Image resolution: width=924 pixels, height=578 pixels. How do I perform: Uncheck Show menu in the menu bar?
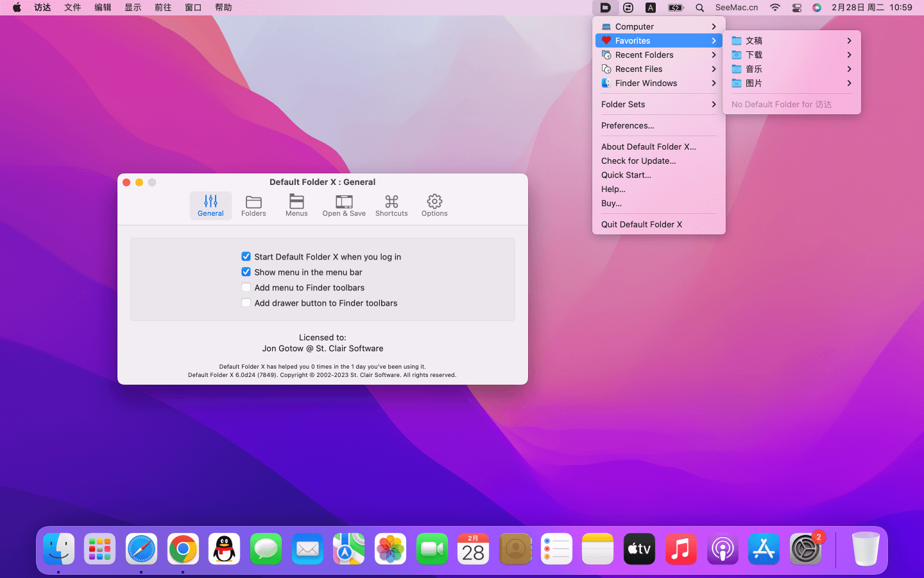(x=246, y=272)
